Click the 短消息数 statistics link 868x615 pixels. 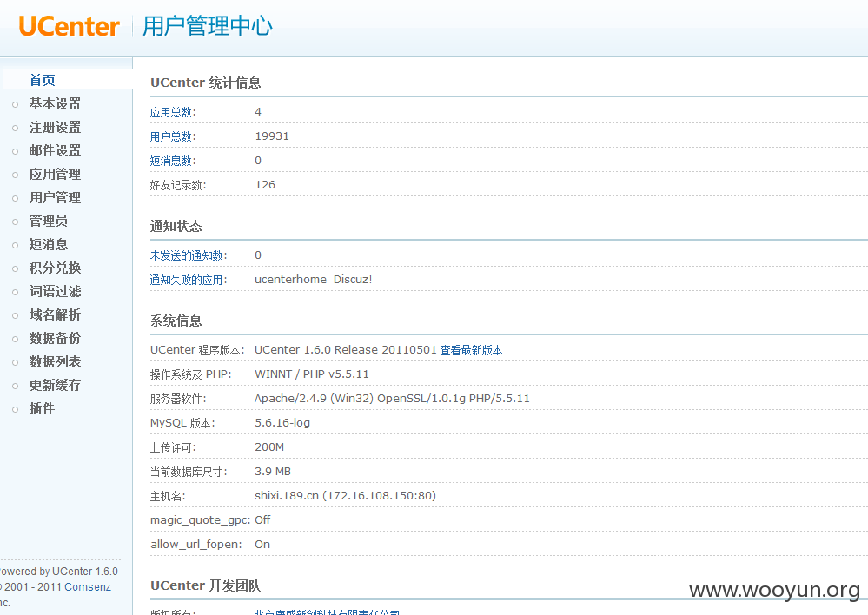(x=171, y=161)
